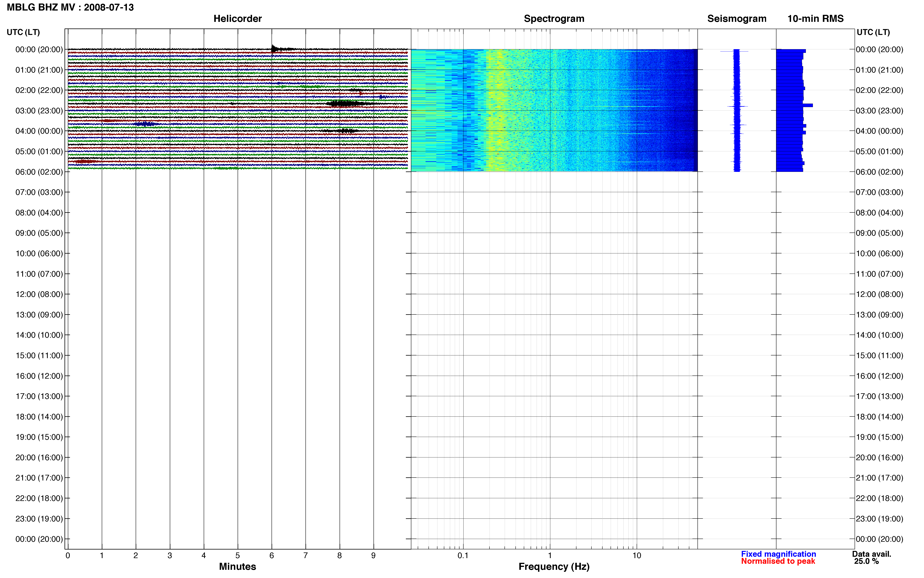The width and height of the screenshot is (924, 578).
Task: Click 03:00 (23:00) on the helicorder time axis
Action: click(x=39, y=110)
